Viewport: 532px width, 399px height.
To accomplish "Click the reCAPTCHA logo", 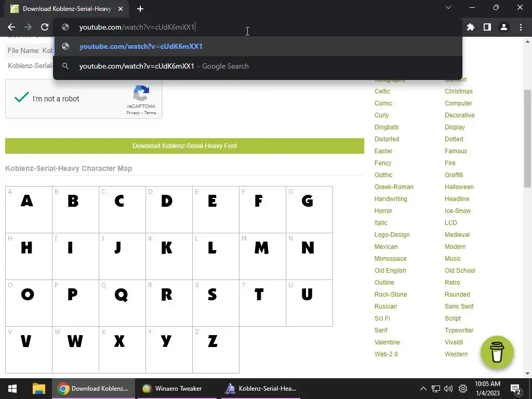I will tap(141, 93).
